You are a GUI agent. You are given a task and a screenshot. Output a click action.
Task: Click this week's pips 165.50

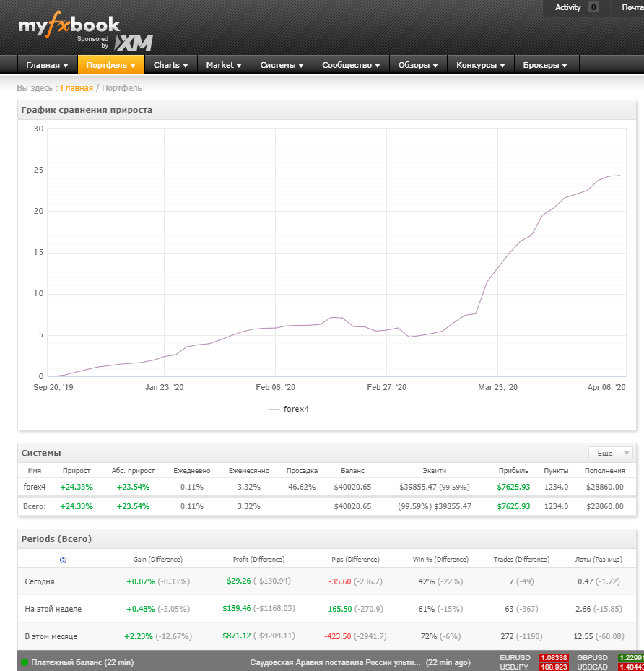[x=340, y=609]
